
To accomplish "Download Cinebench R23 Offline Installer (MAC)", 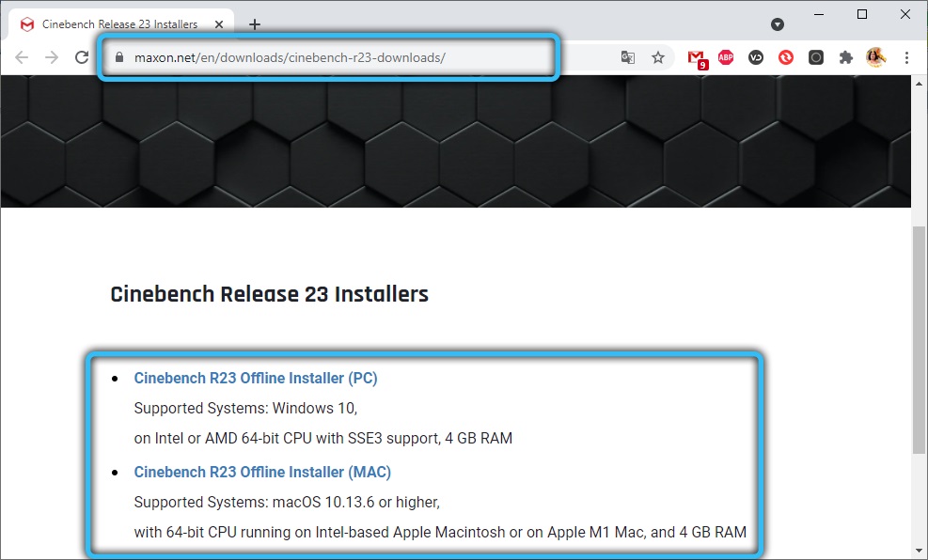I will 262,472.
